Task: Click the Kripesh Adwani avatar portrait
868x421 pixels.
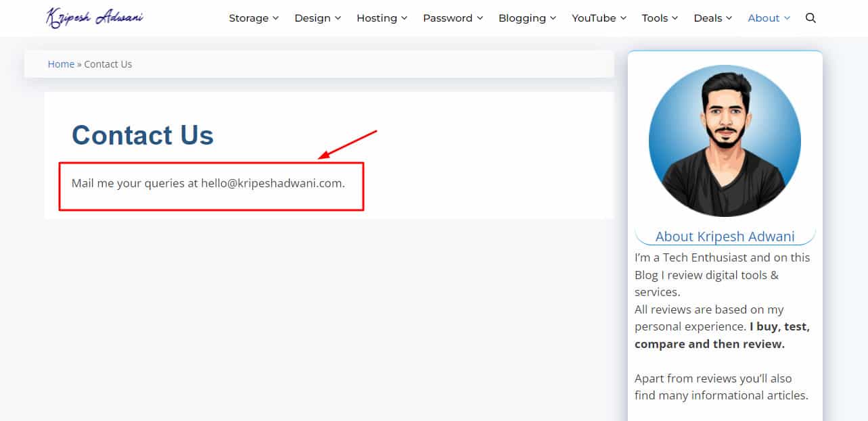Action: coord(725,141)
